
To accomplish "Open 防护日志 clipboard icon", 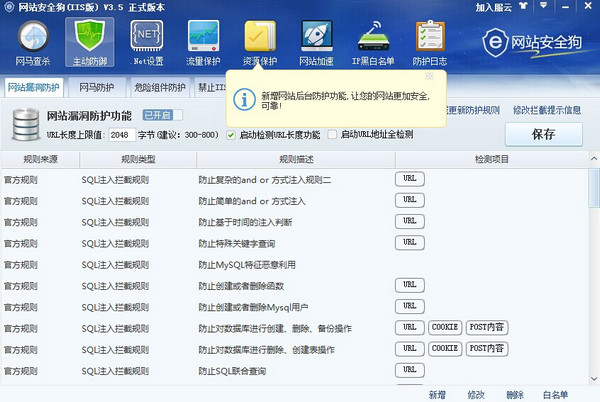I will point(430,43).
